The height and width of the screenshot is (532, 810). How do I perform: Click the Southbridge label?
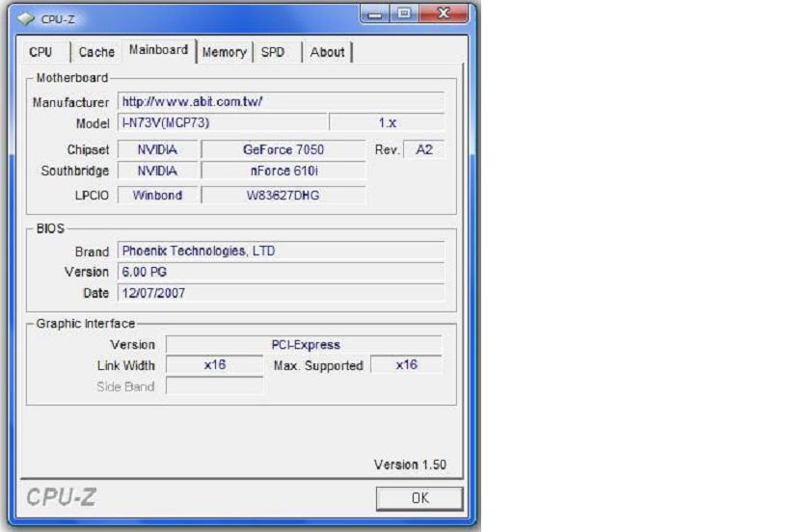75,171
